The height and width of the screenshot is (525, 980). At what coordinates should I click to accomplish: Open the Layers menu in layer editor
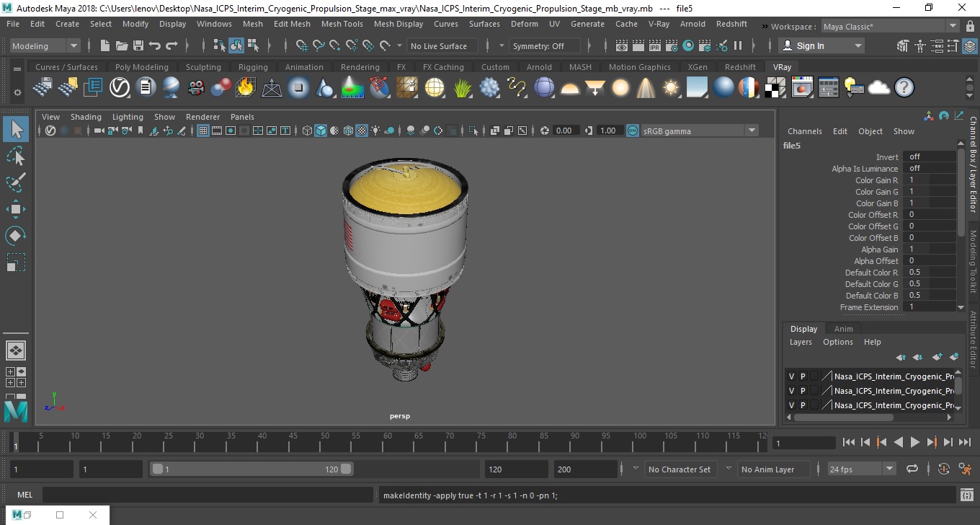tap(801, 342)
